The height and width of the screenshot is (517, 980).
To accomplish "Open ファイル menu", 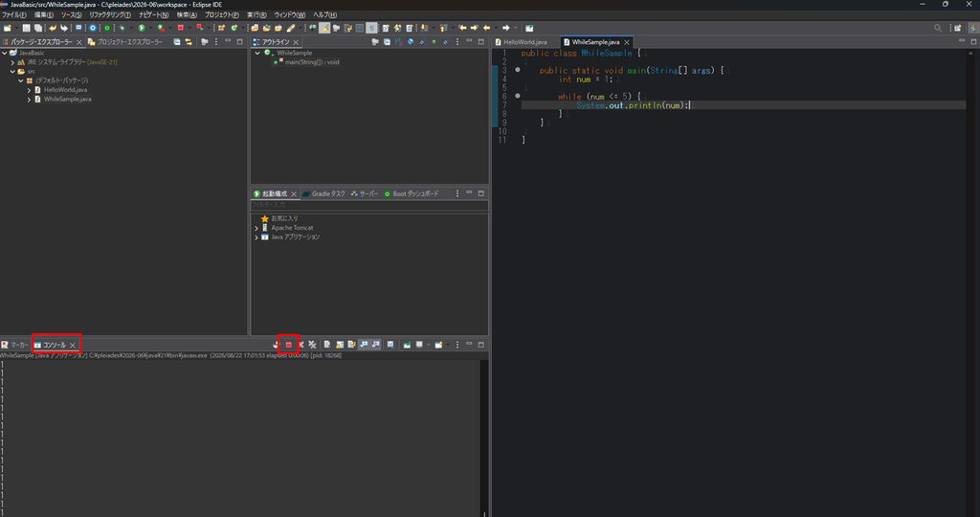I will click(13, 14).
